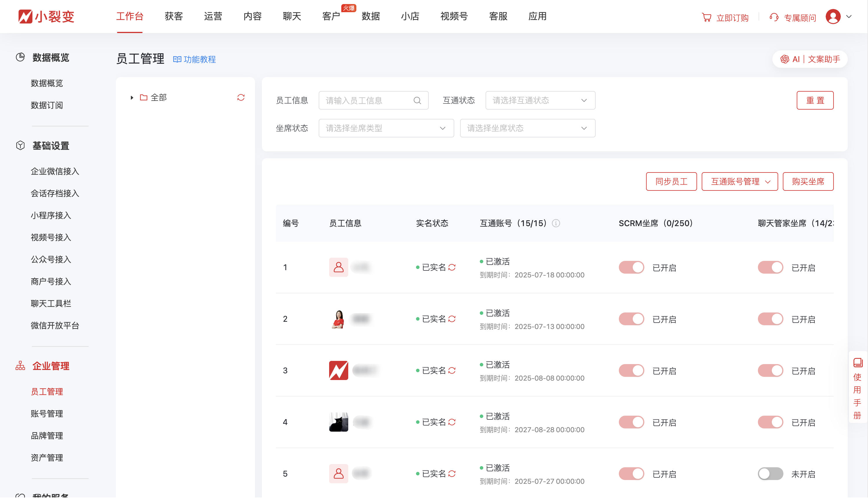The width and height of the screenshot is (868, 498).
Task: Click the 基础设置 cube icon
Action: [20, 145]
